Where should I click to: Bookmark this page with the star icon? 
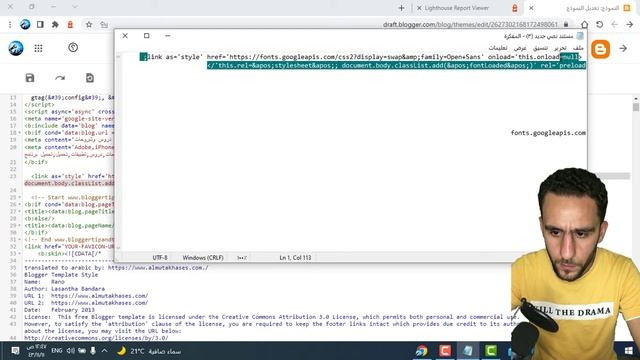coord(89,24)
